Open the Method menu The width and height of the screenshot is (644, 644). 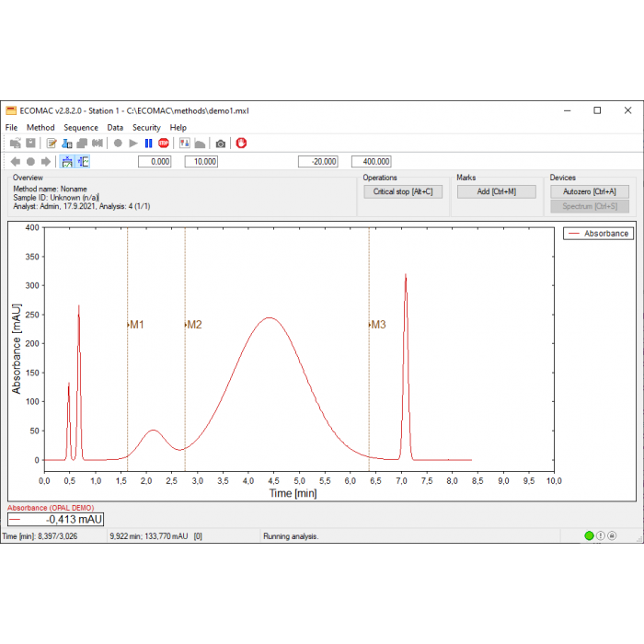coord(40,128)
